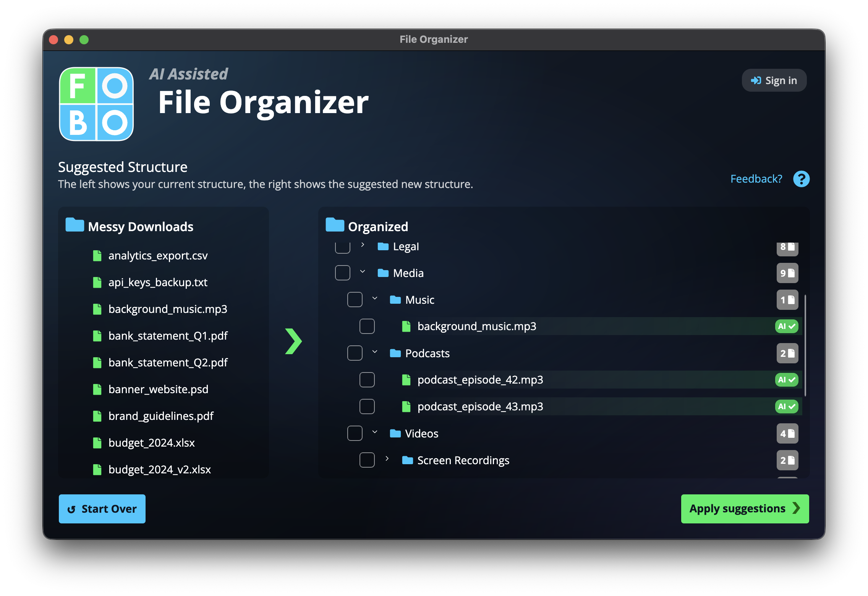
Task: Check the Media folder checkbox
Action: click(342, 273)
